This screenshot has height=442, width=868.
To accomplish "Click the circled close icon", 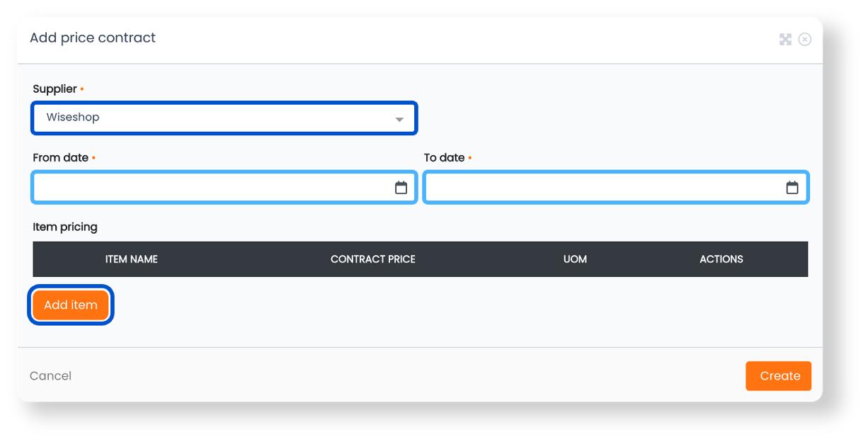I will coord(805,39).
